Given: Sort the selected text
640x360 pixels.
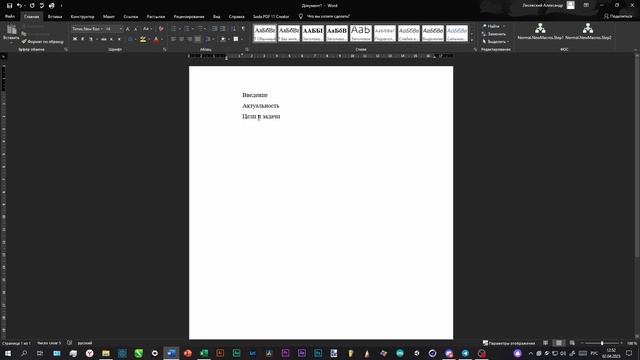Looking at the screenshot, I should [x=233, y=29].
